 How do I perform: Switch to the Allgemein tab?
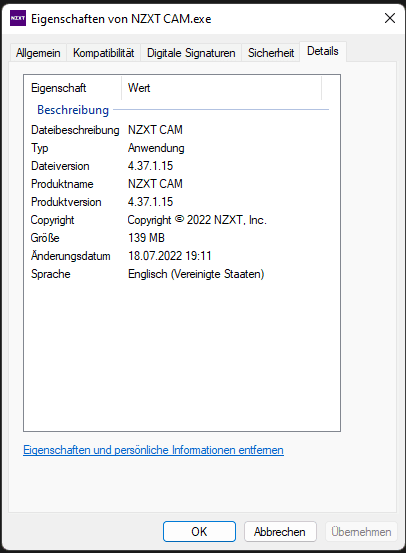(38, 53)
